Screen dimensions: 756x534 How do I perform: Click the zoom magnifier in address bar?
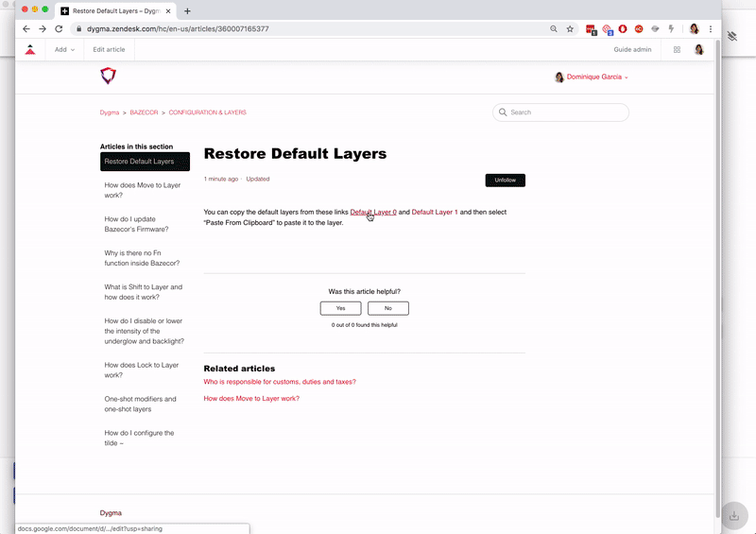[x=554, y=29]
